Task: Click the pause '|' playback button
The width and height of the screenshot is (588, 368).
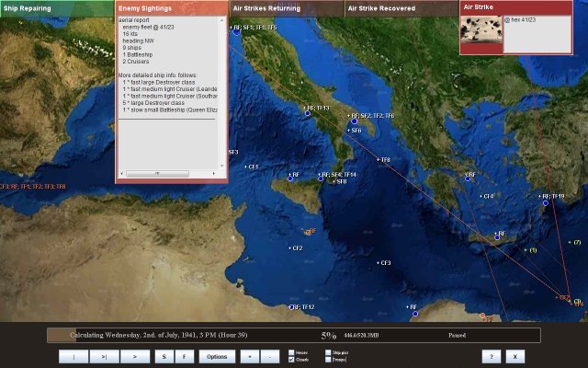Action: pyautogui.click(x=73, y=356)
